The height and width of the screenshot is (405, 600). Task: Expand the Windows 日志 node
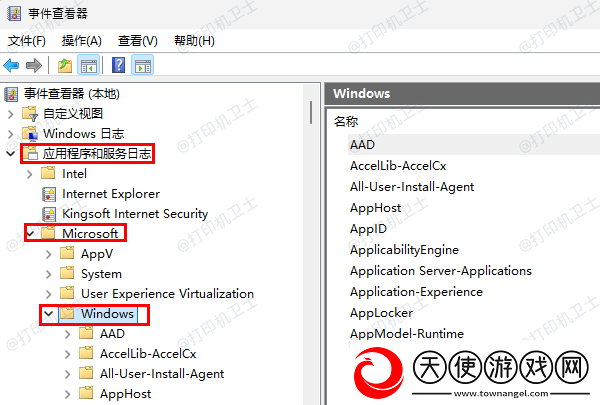pyautogui.click(x=11, y=134)
